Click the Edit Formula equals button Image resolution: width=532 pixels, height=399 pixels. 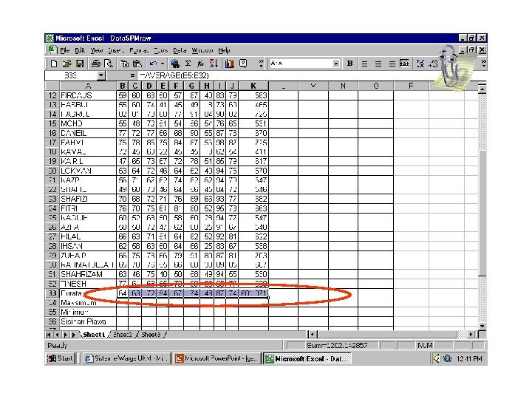(x=132, y=75)
